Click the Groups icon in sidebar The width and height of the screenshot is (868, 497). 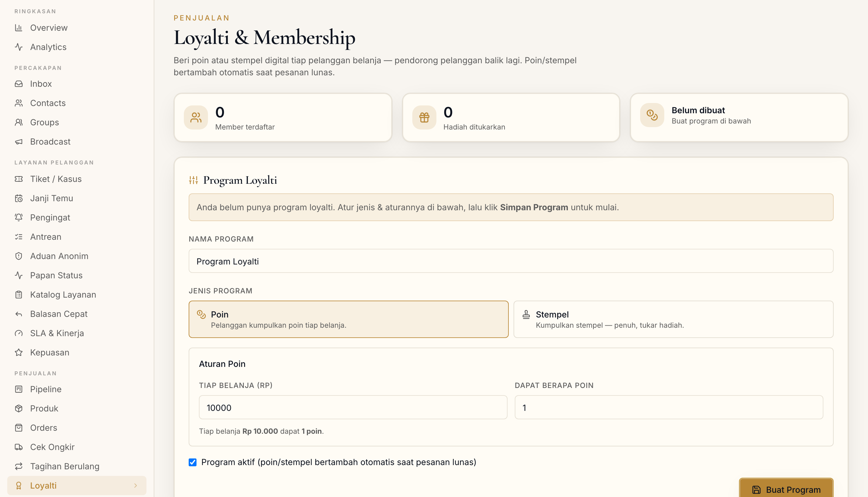19,122
